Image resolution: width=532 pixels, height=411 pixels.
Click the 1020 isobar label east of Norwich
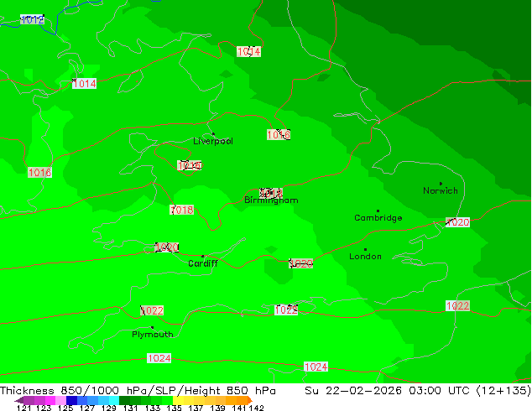457,222
